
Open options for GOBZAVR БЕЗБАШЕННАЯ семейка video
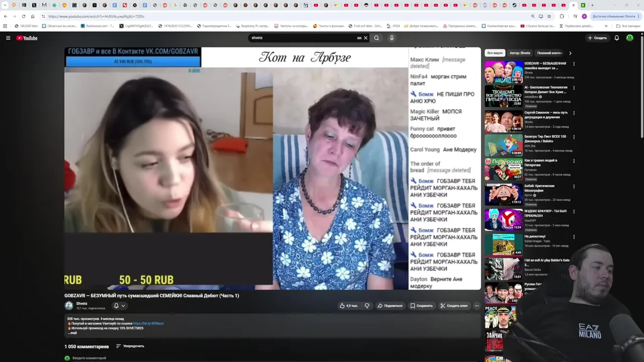[x=574, y=64]
